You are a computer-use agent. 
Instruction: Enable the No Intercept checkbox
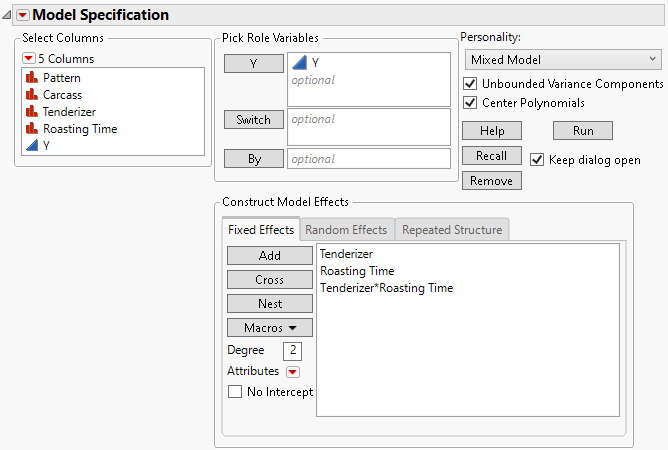coord(235,392)
